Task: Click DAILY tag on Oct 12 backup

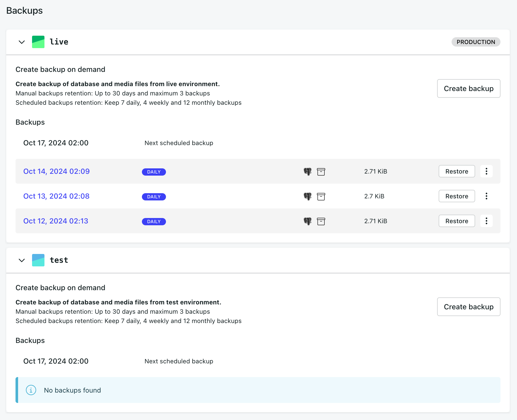Action: (x=154, y=222)
